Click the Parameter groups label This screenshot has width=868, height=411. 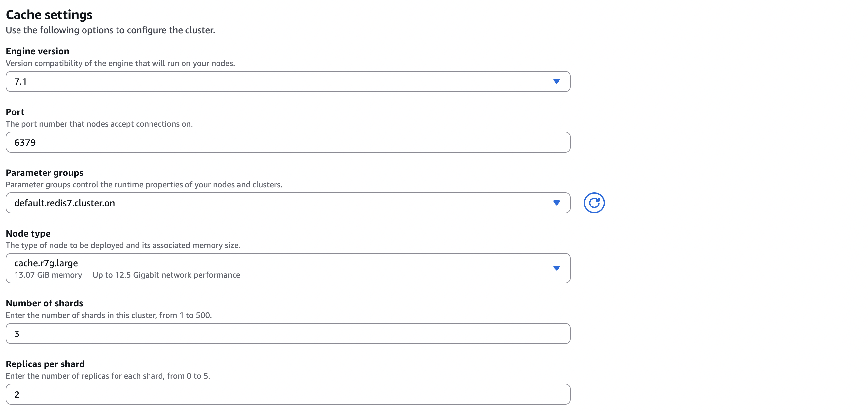(x=45, y=173)
